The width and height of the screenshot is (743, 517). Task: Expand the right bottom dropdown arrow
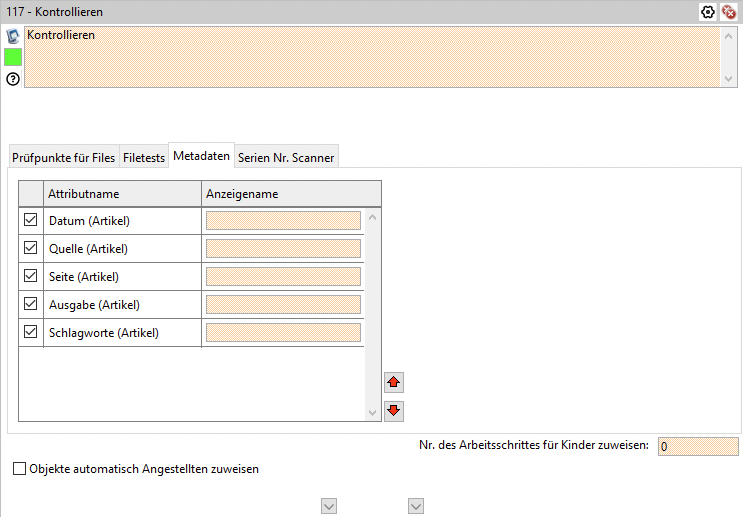pyautogui.click(x=417, y=507)
